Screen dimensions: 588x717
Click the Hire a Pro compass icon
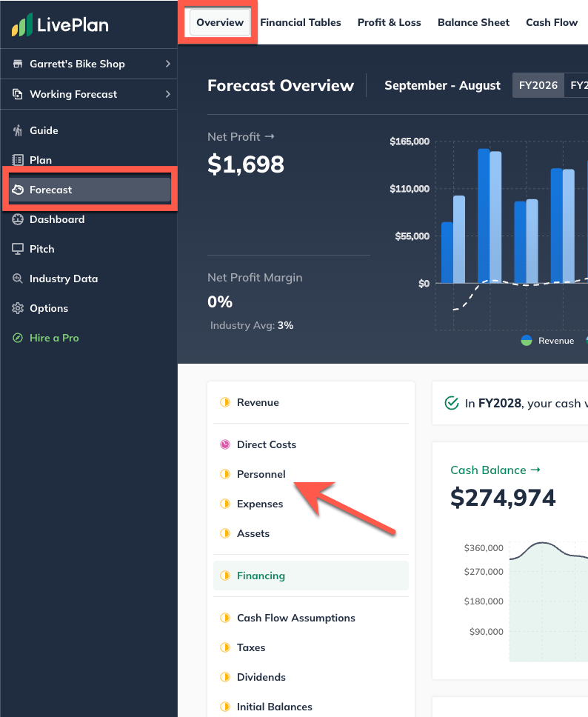tap(18, 338)
